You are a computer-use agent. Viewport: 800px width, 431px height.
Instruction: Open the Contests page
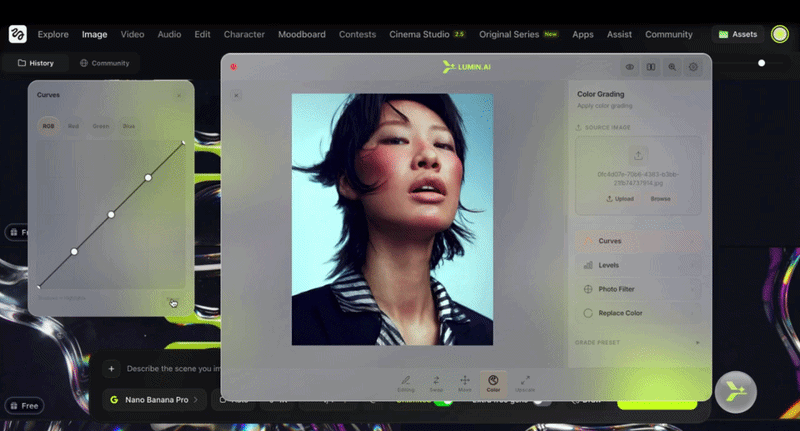pyautogui.click(x=357, y=34)
